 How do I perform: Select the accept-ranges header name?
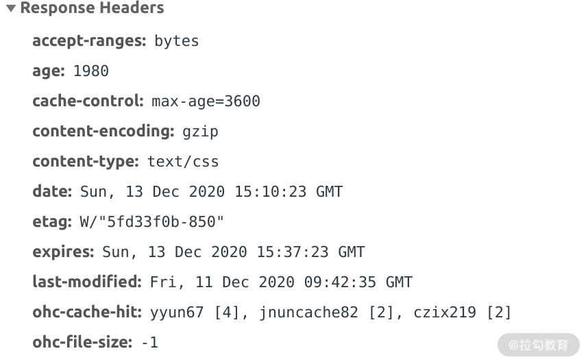89,41
